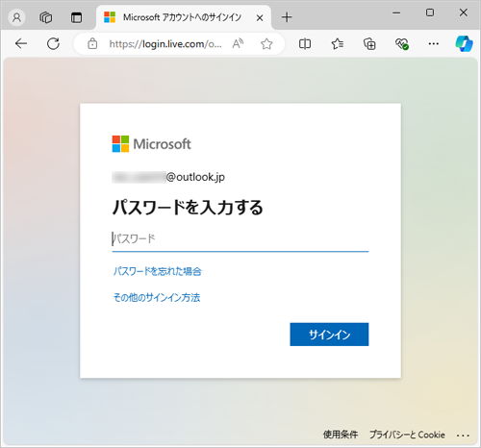The height and width of the screenshot is (448, 481).
Task: Open パスワードを忘れた場合 link
Action: [158, 271]
